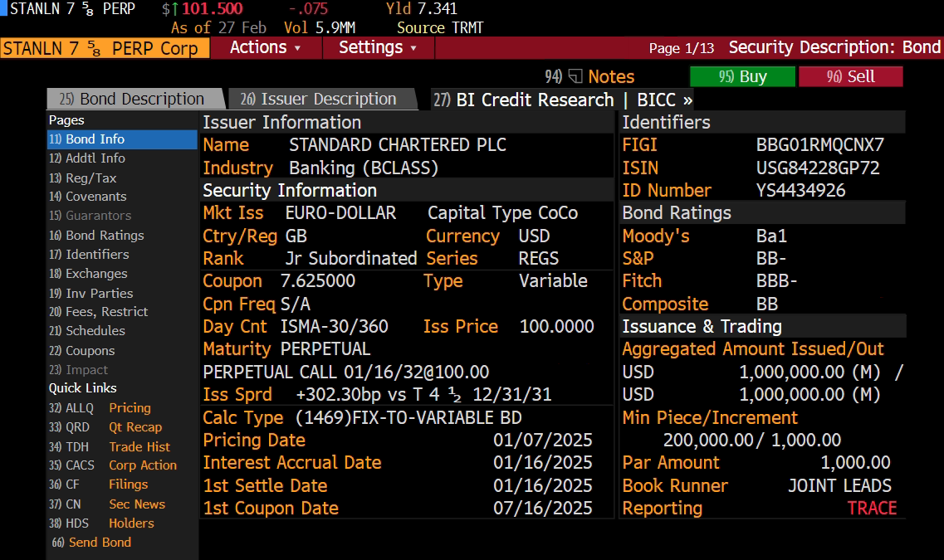944x560 pixels.
Task: Click the Pricing Date 01/07/2025
Action: (x=542, y=441)
